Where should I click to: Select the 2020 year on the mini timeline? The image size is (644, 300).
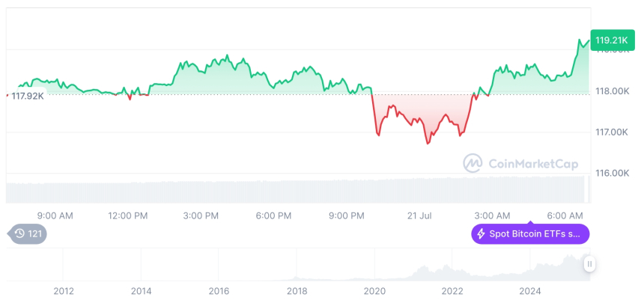[x=374, y=291]
